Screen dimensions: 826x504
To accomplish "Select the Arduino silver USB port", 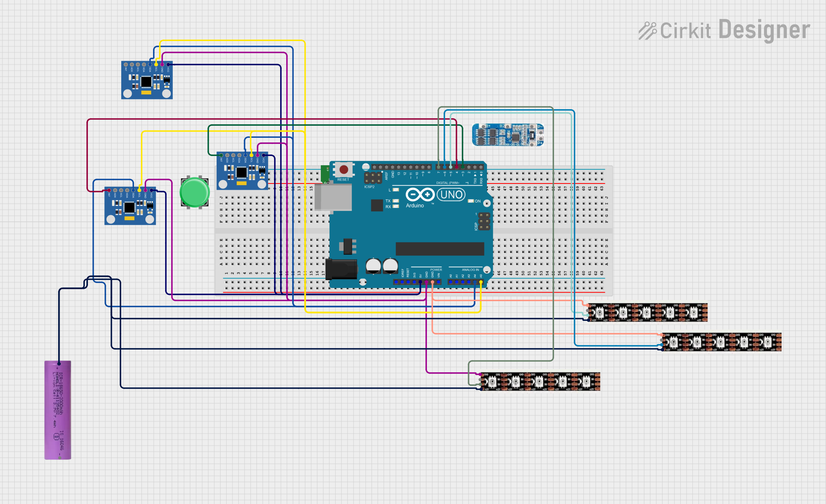I will [333, 197].
